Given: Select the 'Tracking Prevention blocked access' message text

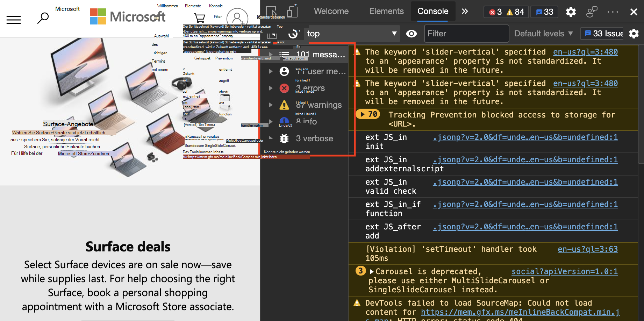Looking at the screenshot, I should coord(502,119).
